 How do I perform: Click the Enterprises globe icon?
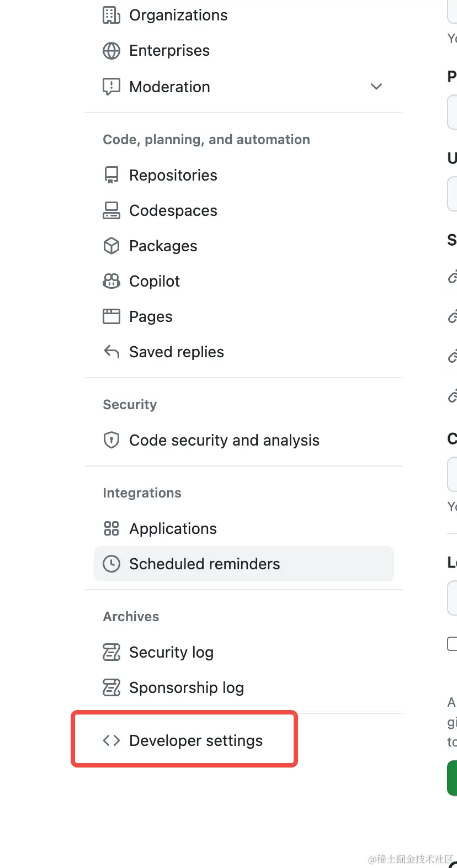111,51
